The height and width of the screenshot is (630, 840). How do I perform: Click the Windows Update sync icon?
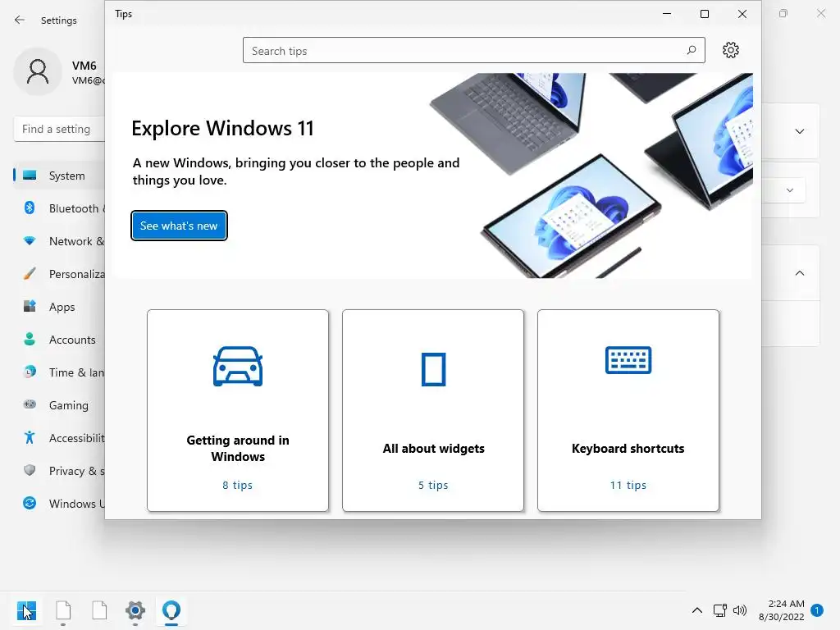(x=30, y=503)
